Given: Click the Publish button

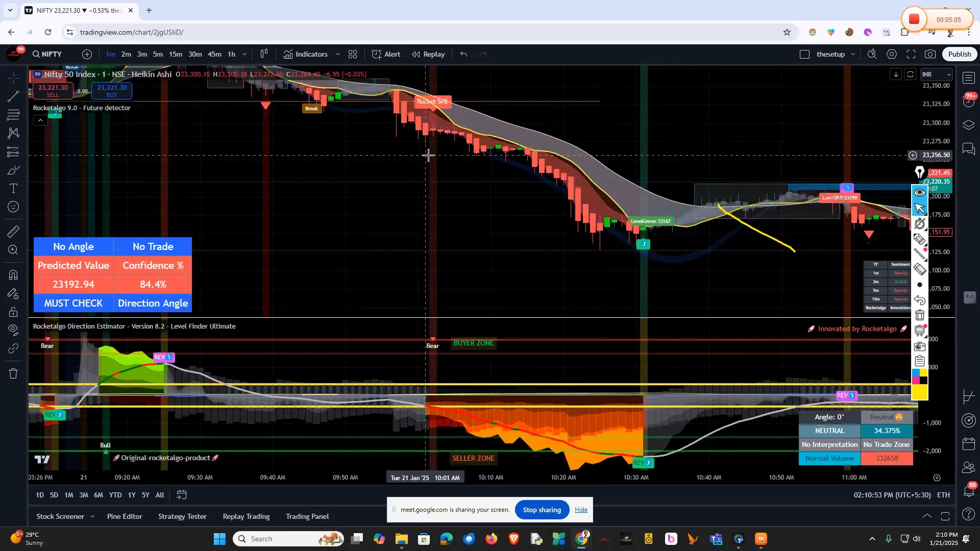Looking at the screenshot, I should [960, 54].
